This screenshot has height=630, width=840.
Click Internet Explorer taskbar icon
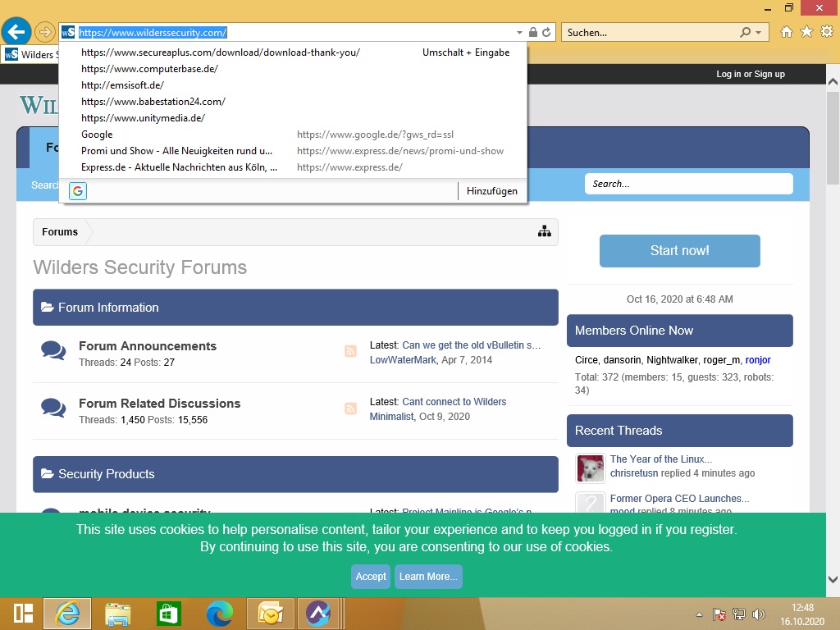coord(67,613)
